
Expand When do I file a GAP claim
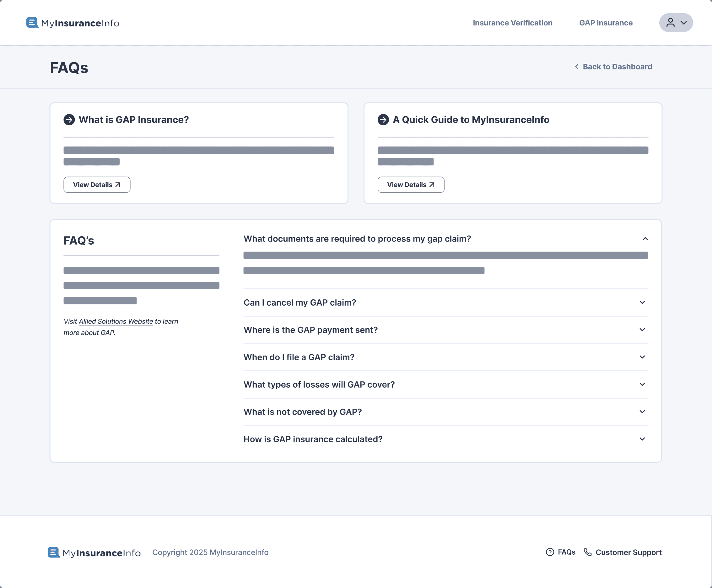[642, 357]
